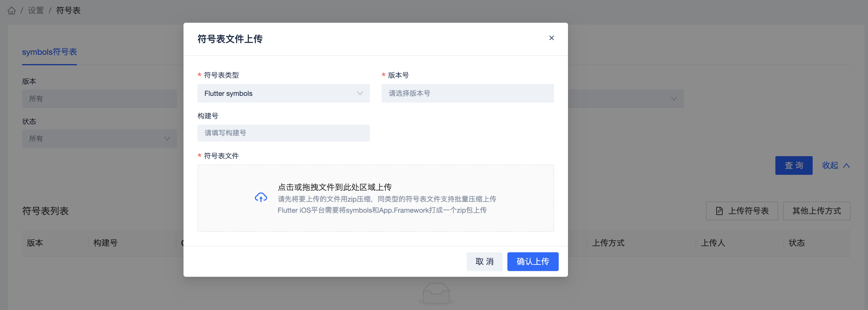The height and width of the screenshot is (310, 868).
Task: Click the 其他上传方式 button
Action: pos(816,211)
